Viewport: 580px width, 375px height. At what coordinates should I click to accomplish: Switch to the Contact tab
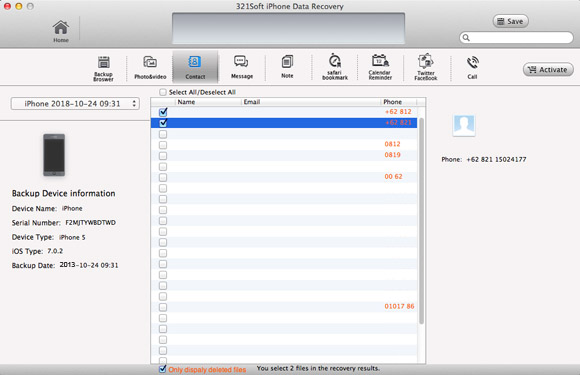pyautogui.click(x=195, y=67)
